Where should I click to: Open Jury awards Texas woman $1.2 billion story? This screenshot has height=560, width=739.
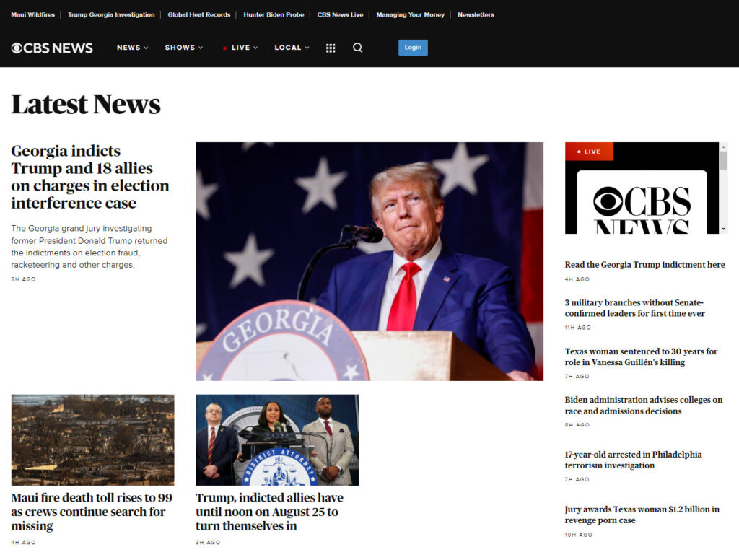(x=642, y=515)
